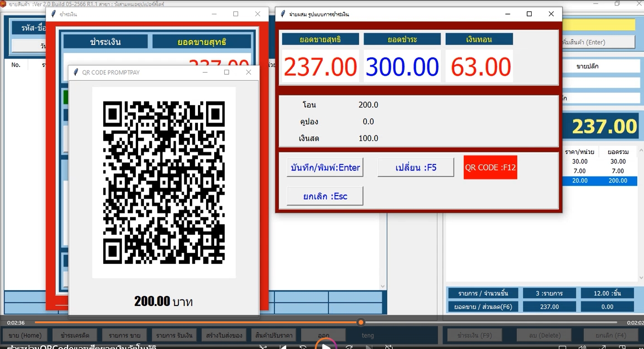Screen dimensions: 644x349
Task: Click the 7.00 total cell in second row
Action: 618,171
